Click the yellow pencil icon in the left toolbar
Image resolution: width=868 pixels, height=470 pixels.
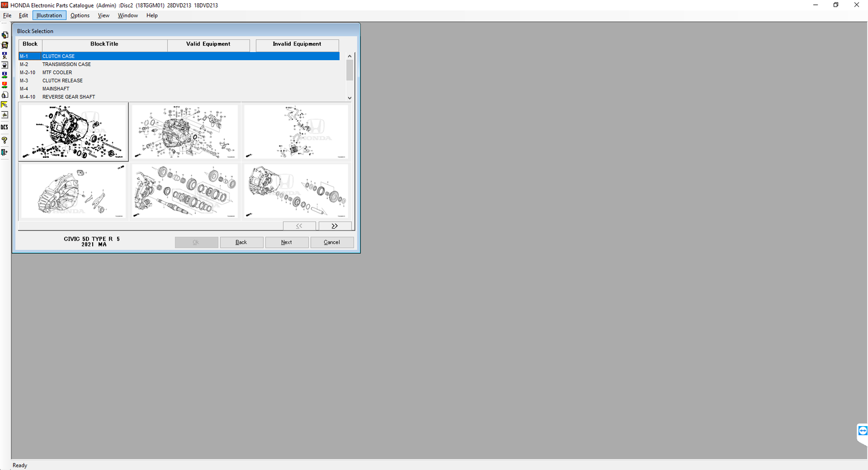(5, 105)
